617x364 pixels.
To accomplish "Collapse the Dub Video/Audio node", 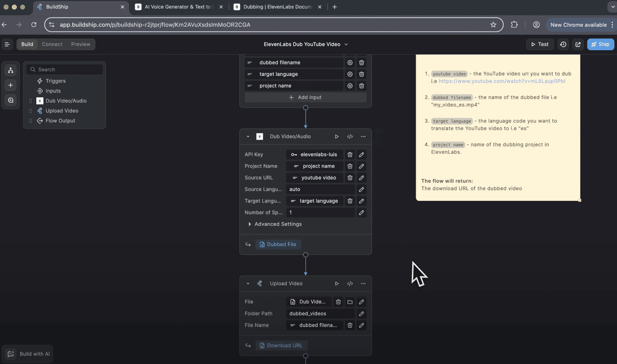I will tap(248, 136).
